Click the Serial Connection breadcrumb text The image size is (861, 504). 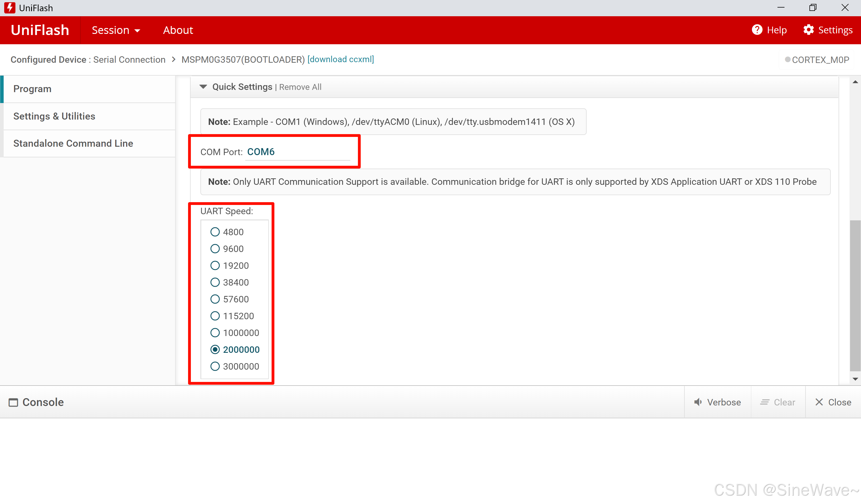[129, 60]
